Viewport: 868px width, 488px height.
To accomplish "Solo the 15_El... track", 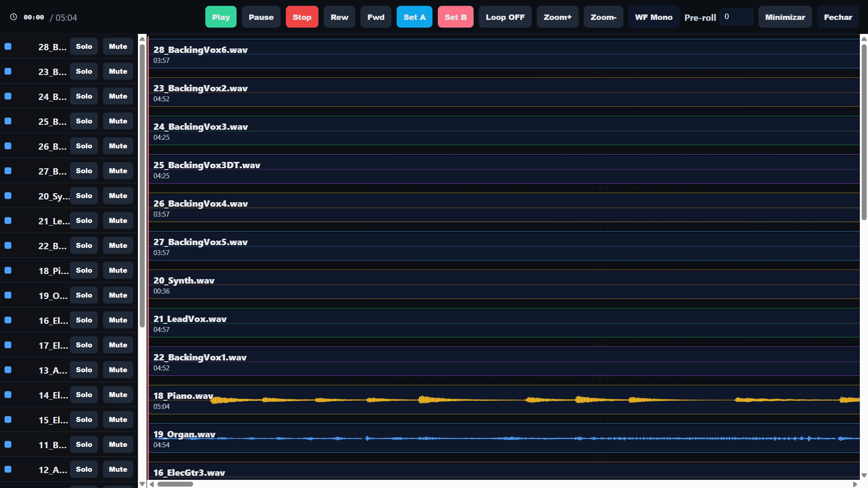I will coord(84,420).
